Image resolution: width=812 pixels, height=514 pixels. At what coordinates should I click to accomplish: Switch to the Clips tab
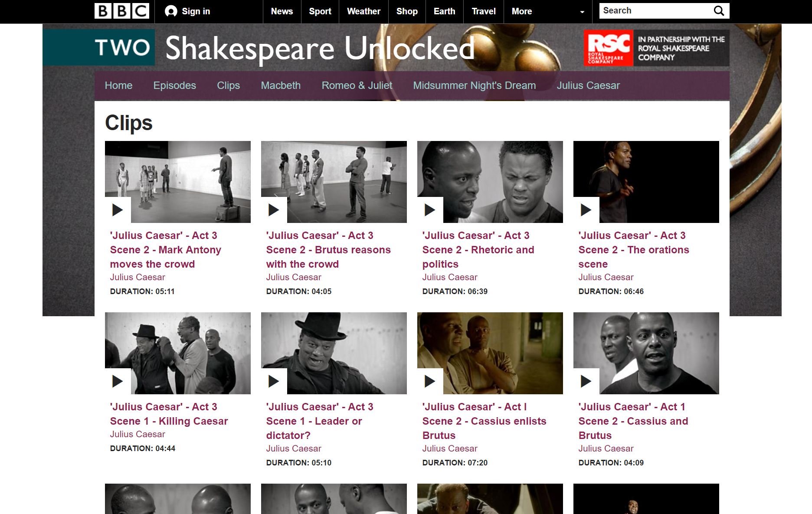pyautogui.click(x=229, y=85)
